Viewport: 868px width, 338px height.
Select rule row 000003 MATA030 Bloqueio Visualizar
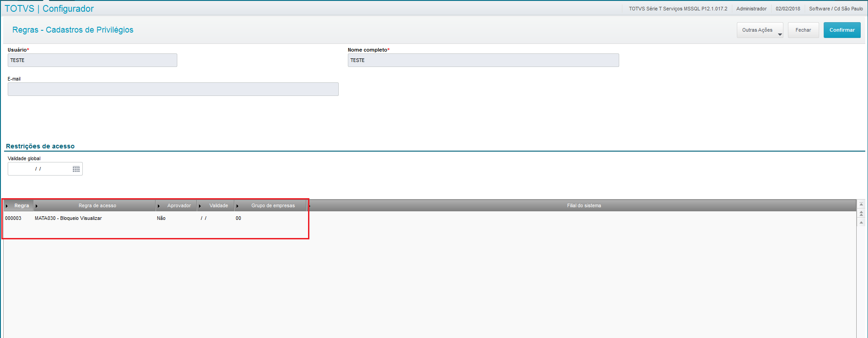[x=429, y=218]
